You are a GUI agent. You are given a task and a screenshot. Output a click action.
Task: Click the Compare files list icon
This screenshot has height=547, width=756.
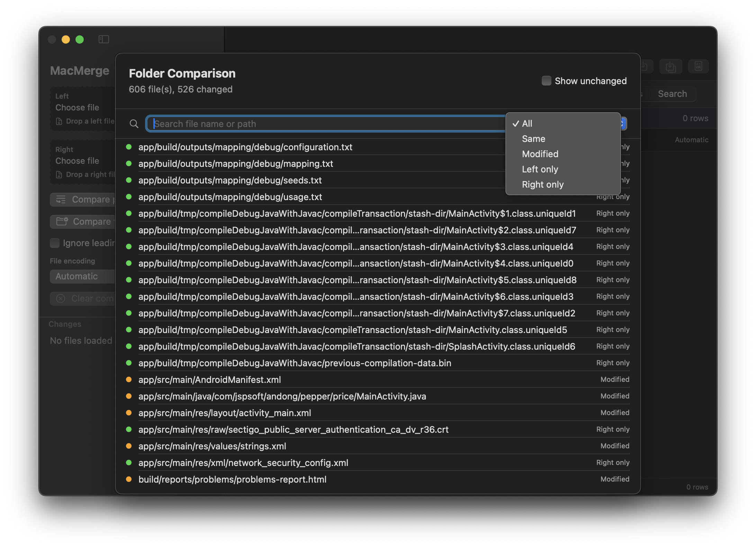pos(61,199)
